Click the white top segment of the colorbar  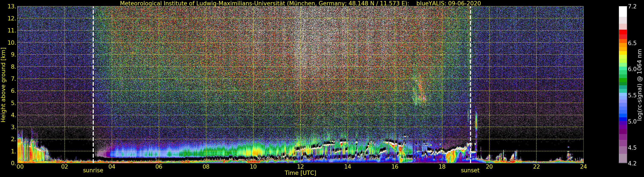623,11
